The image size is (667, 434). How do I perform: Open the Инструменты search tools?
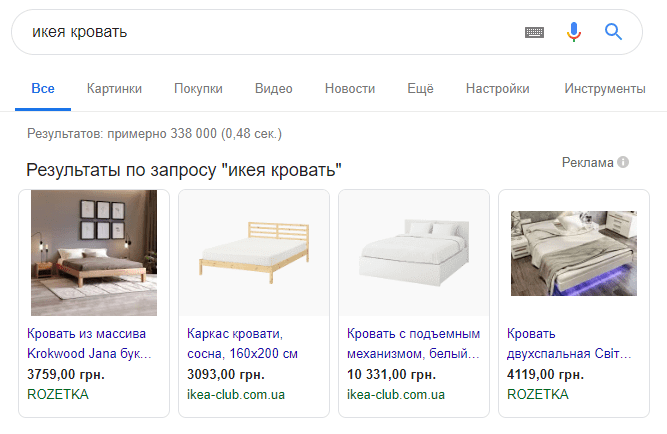pyautogui.click(x=605, y=89)
